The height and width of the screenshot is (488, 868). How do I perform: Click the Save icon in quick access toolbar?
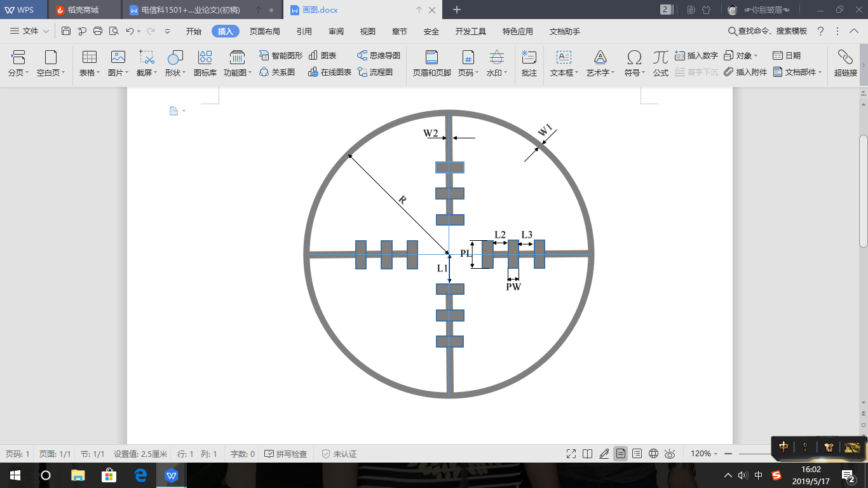[x=66, y=31]
